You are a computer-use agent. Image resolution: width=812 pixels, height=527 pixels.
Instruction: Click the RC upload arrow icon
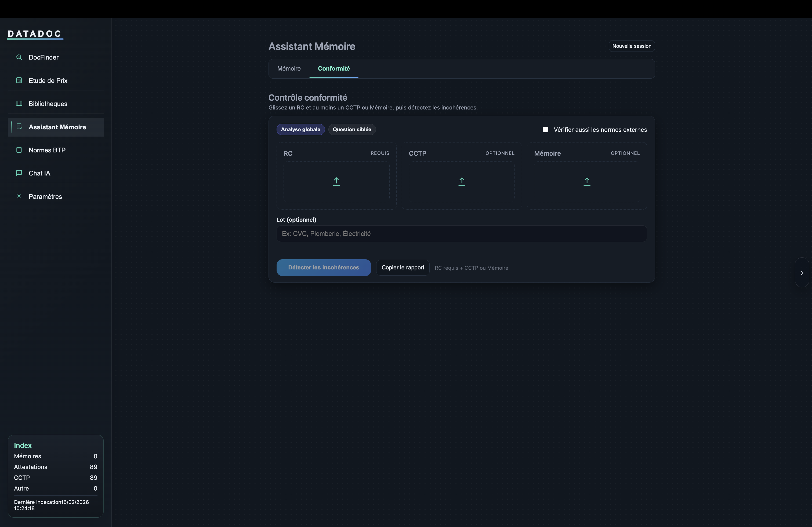click(336, 181)
